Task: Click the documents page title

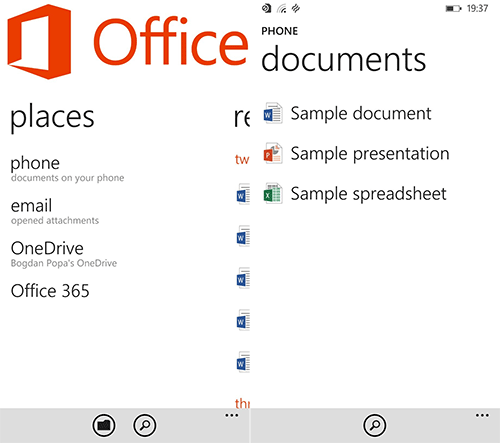Action: coord(344,59)
